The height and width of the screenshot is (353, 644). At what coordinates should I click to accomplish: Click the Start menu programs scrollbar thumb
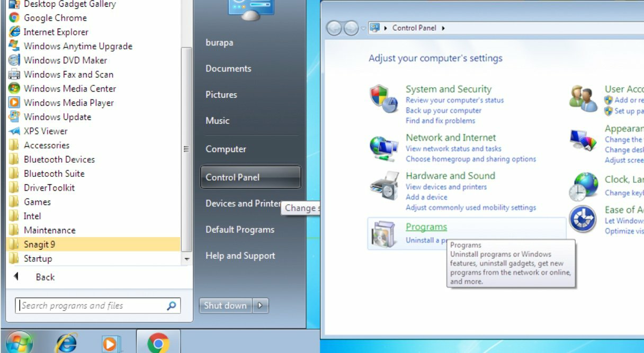coord(186,149)
